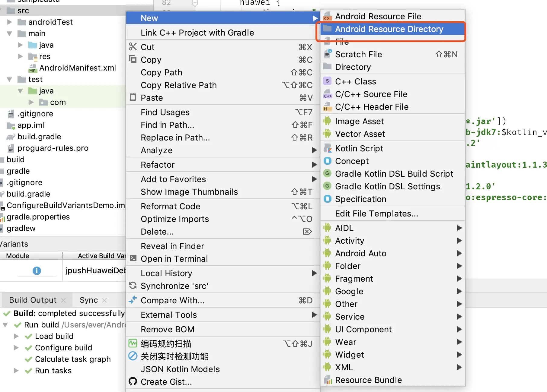The image size is (547, 392).
Task: Open the Local History submenu
Action: [223, 273]
